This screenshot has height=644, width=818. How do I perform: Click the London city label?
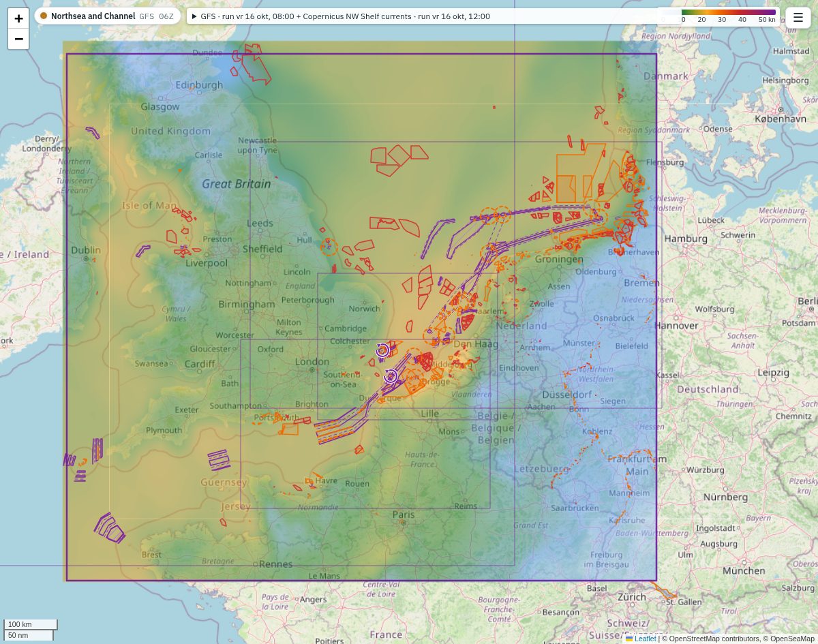click(x=312, y=362)
